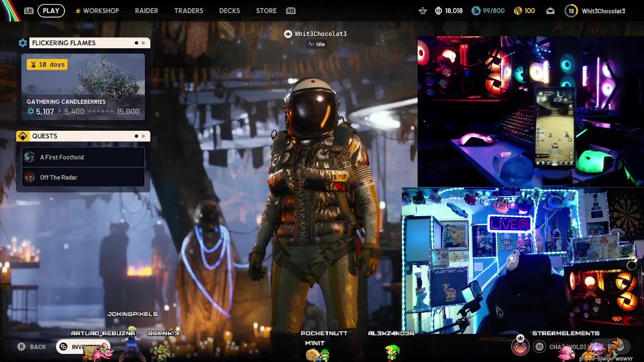644x362 pixels.
Task: Click the Chat (Hold) button glyph
Action: point(539,346)
